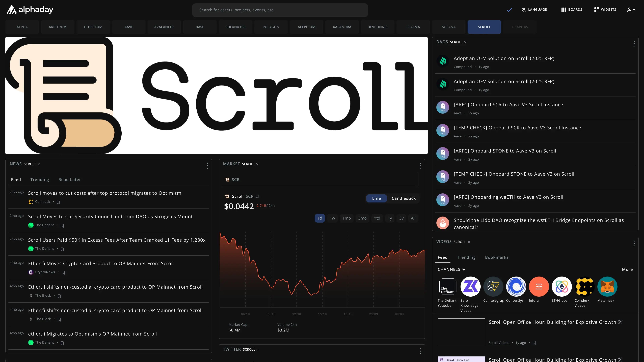Open the Widgets library
Screen dimensions: 644x362
pyautogui.click(x=605, y=10)
